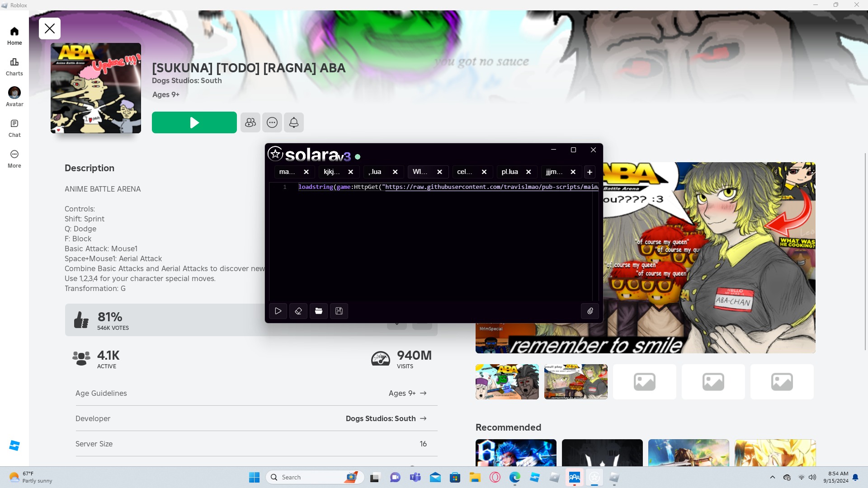Click the loadstring code line in editor
This screenshot has width=868, height=488.
coord(448,187)
